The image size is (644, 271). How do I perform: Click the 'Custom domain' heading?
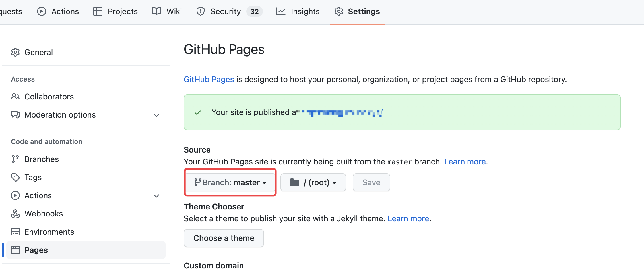[214, 266]
